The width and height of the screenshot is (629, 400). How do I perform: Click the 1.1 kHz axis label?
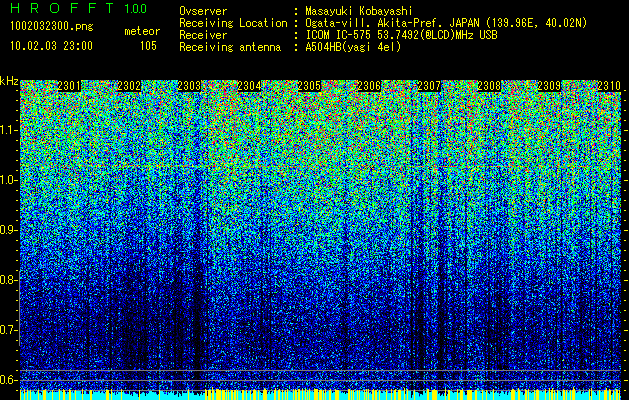point(9,130)
